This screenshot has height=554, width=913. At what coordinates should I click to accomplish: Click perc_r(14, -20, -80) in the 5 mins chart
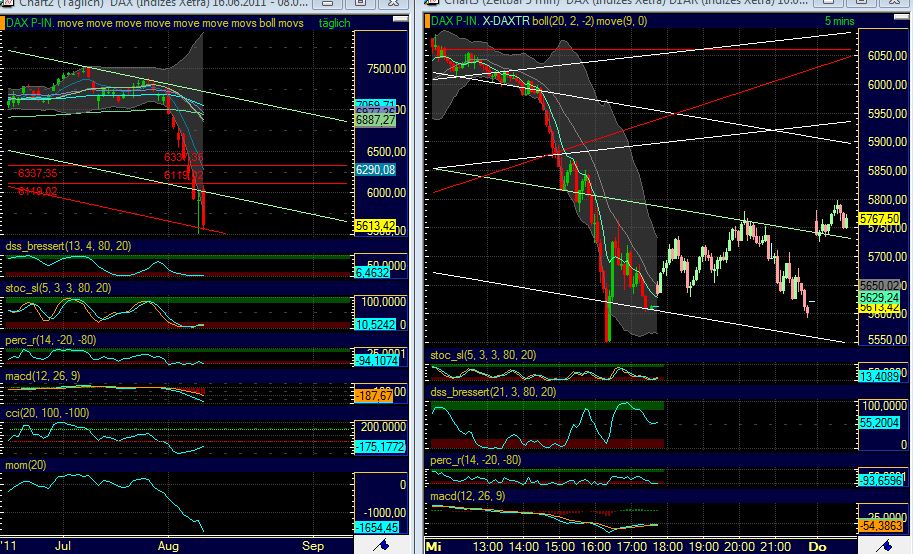point(476,460)
